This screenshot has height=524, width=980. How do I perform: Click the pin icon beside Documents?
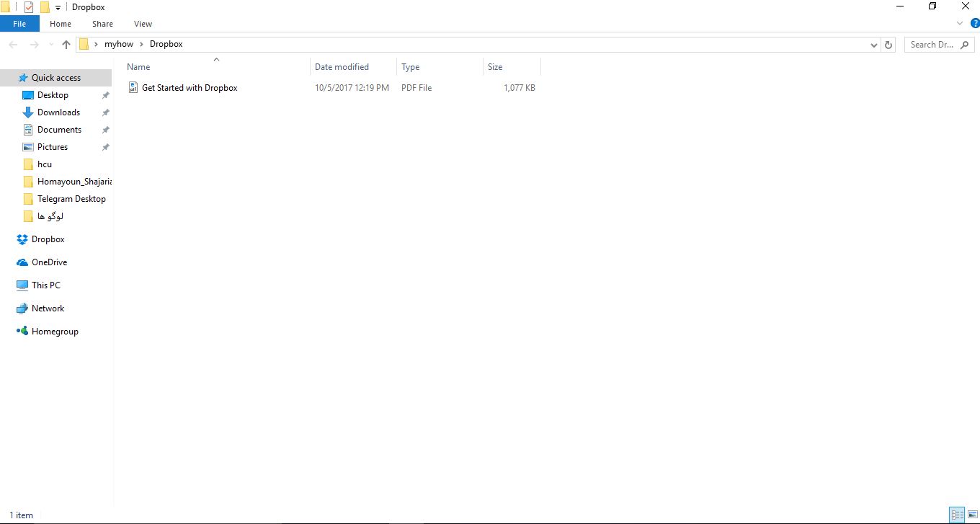(x=105, y=130)
